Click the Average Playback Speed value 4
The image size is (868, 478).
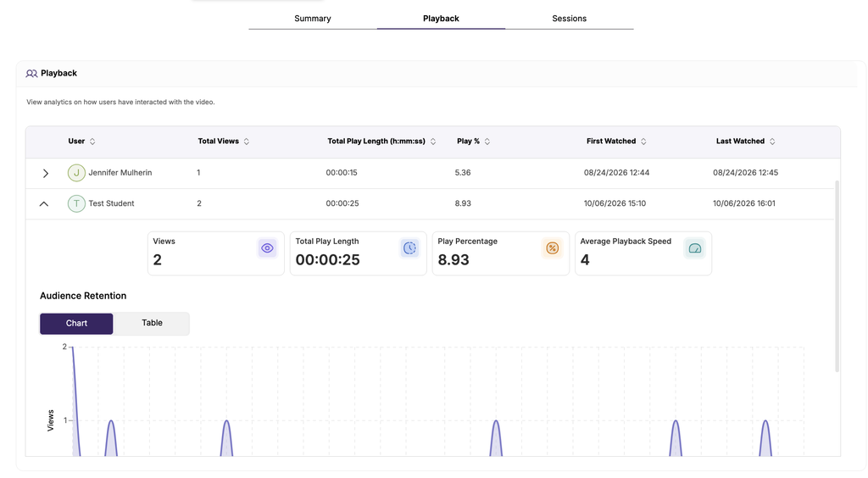(x=585, y=260)
